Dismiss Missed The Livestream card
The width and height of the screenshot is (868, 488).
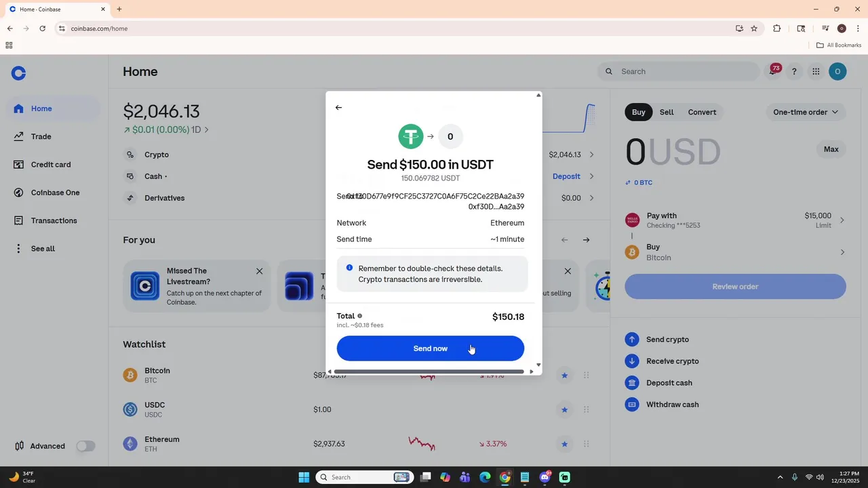tap(259, 271)
